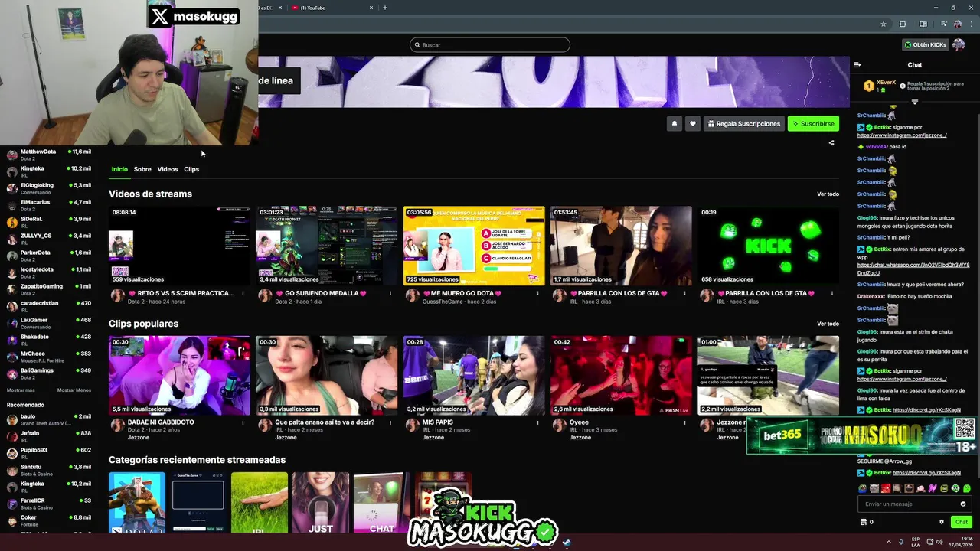Click XEverX in the chat leaderboard
This screenshot has width=980, height=551.
[886, 83]
